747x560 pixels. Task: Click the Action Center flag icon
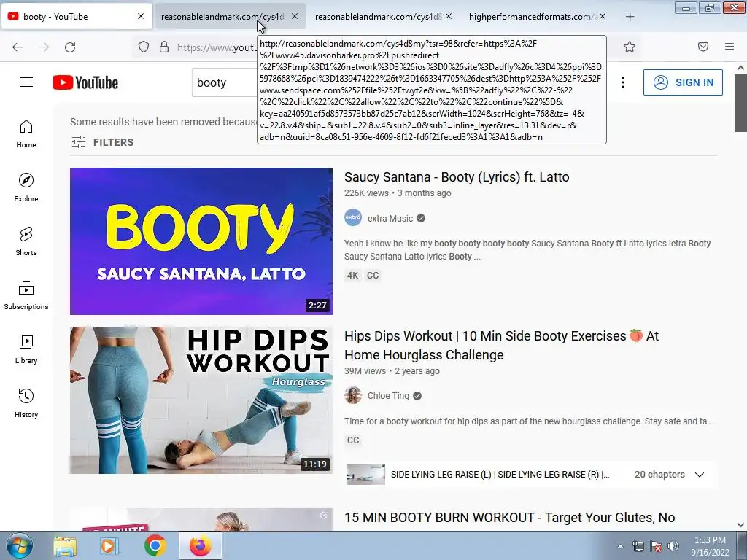click(656, 546)
